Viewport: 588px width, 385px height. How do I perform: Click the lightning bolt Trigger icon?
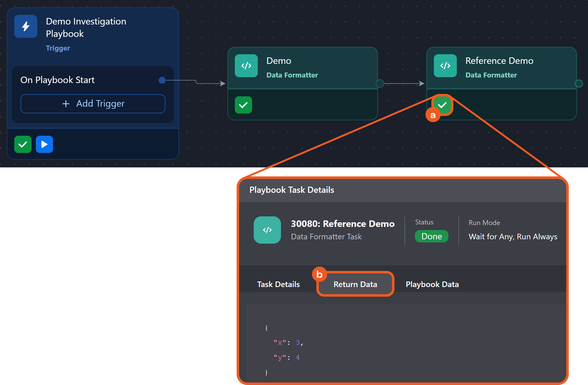point(26,26)
